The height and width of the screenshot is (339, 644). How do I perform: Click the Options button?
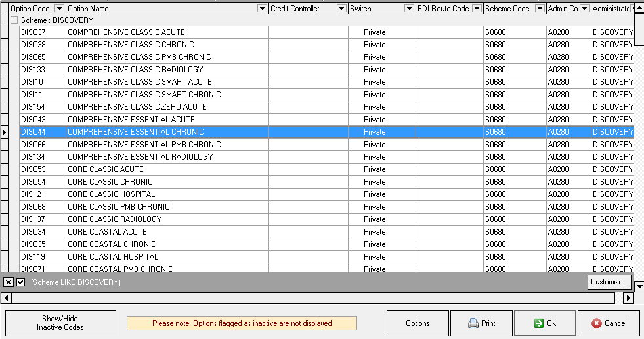418,323
